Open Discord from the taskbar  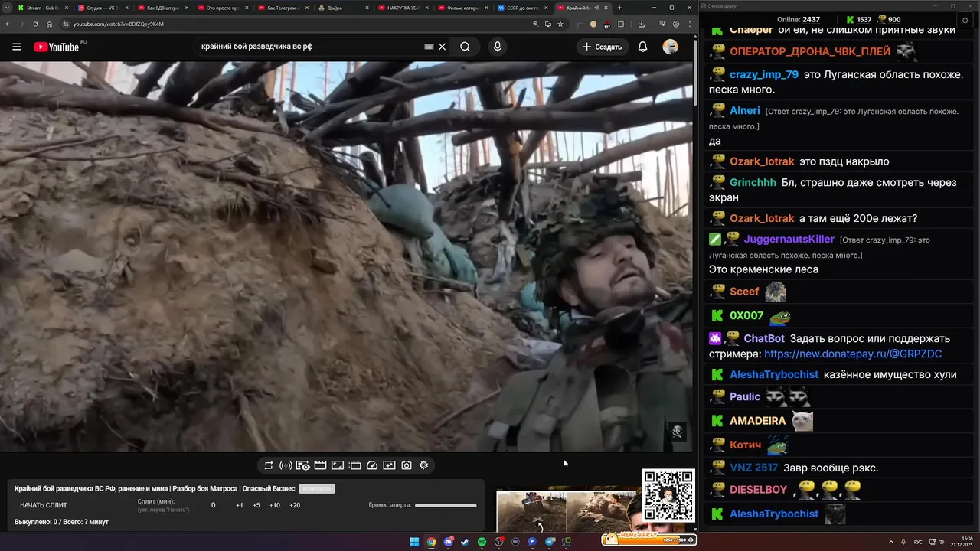tap(448, 542)
